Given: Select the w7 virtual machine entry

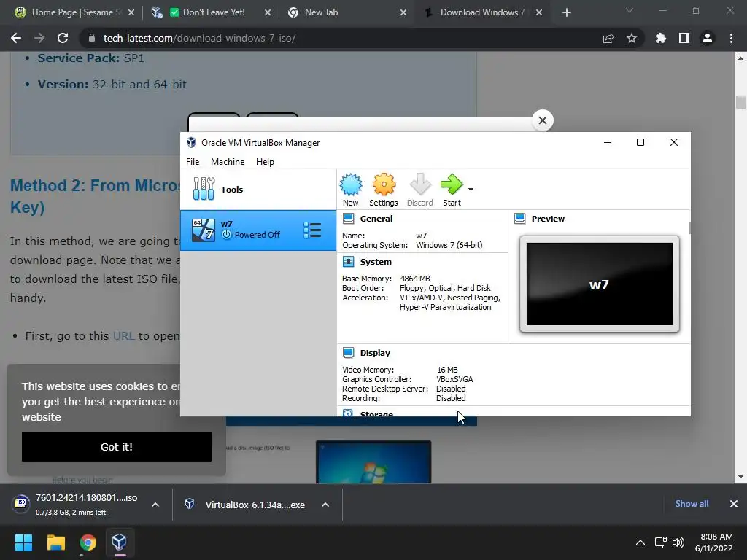Looking at the screenshot, I should point(258,230).
